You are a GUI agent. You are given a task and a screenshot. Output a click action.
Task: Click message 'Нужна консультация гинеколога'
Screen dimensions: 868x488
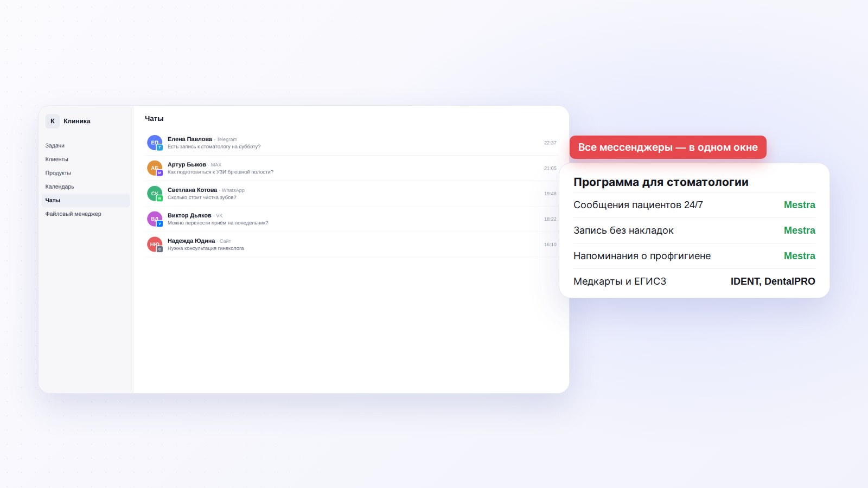click(206, 248)
